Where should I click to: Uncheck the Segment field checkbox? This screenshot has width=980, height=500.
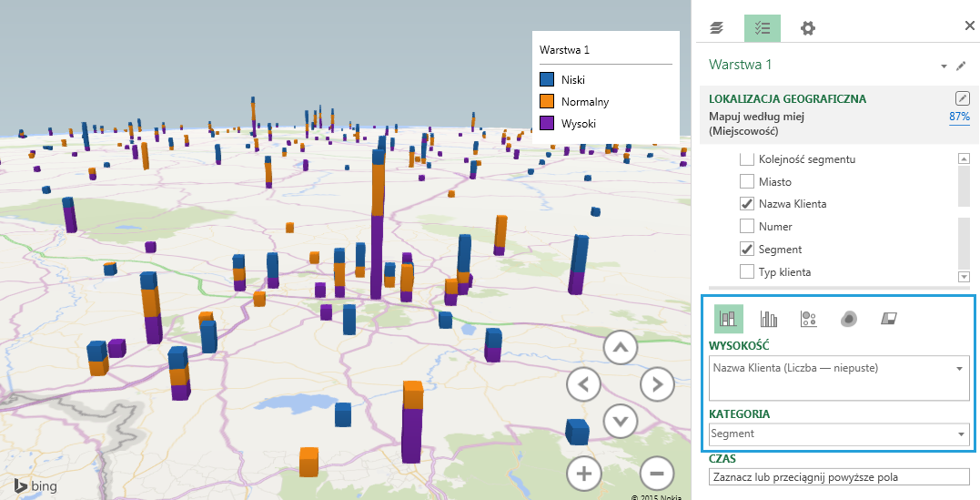pos(747,249)
